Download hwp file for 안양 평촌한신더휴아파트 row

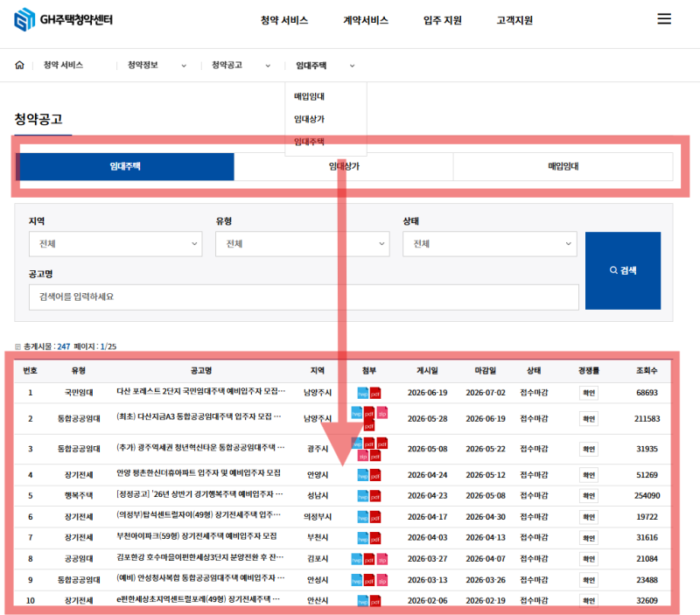[363, 475]
